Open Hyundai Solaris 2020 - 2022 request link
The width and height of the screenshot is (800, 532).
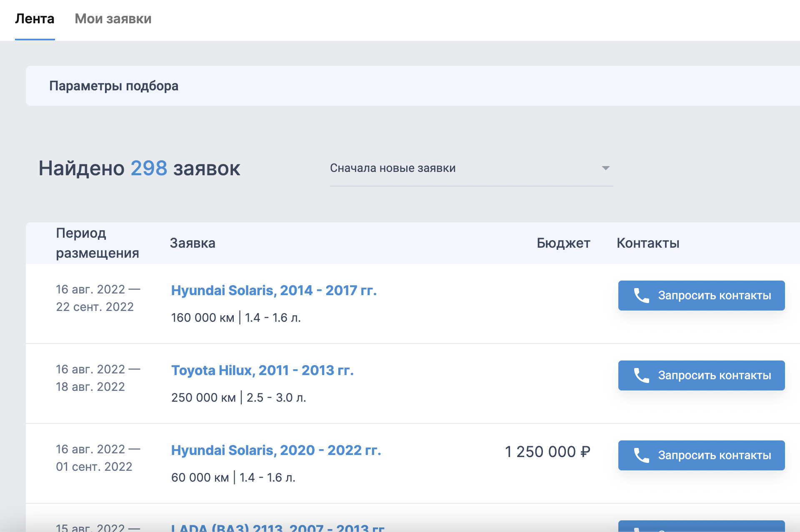click(276, 450)
